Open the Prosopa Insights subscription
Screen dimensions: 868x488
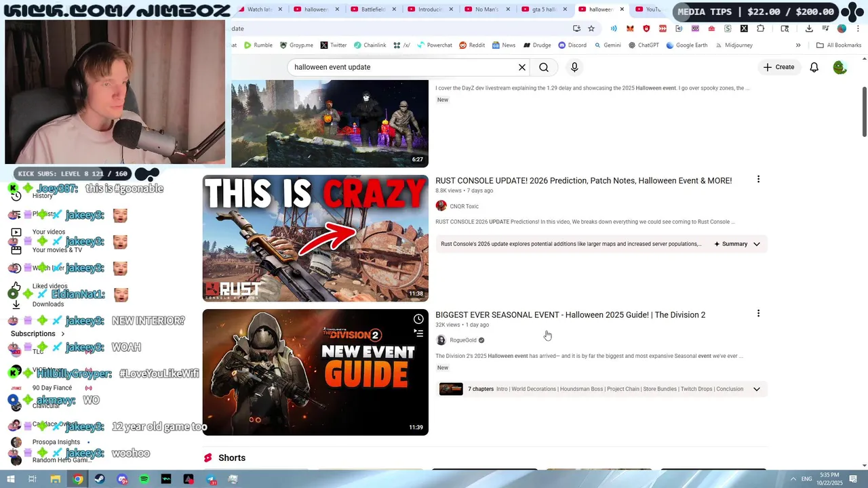(56, 442)
